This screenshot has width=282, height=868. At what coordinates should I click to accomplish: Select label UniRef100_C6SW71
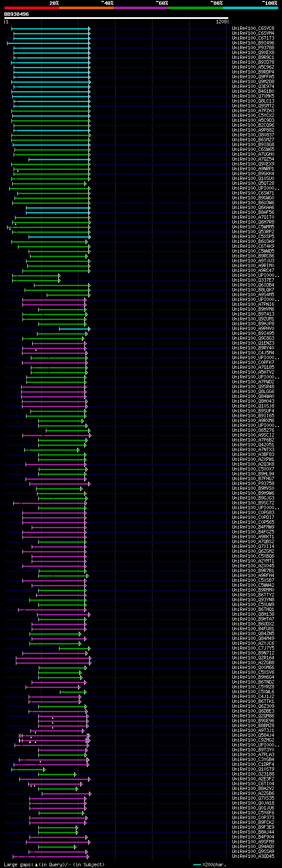point(253,193)
